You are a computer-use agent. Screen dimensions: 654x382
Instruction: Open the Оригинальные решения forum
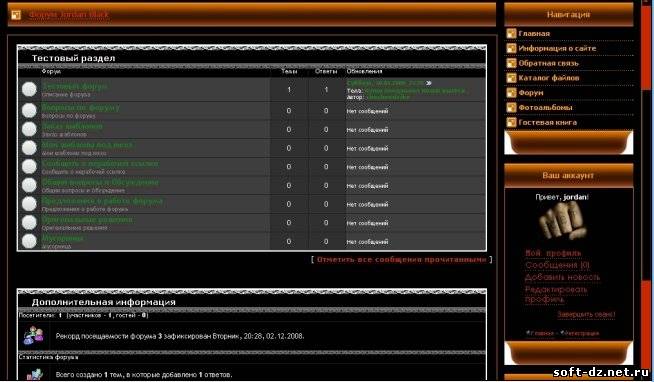[x=87, y=219]
